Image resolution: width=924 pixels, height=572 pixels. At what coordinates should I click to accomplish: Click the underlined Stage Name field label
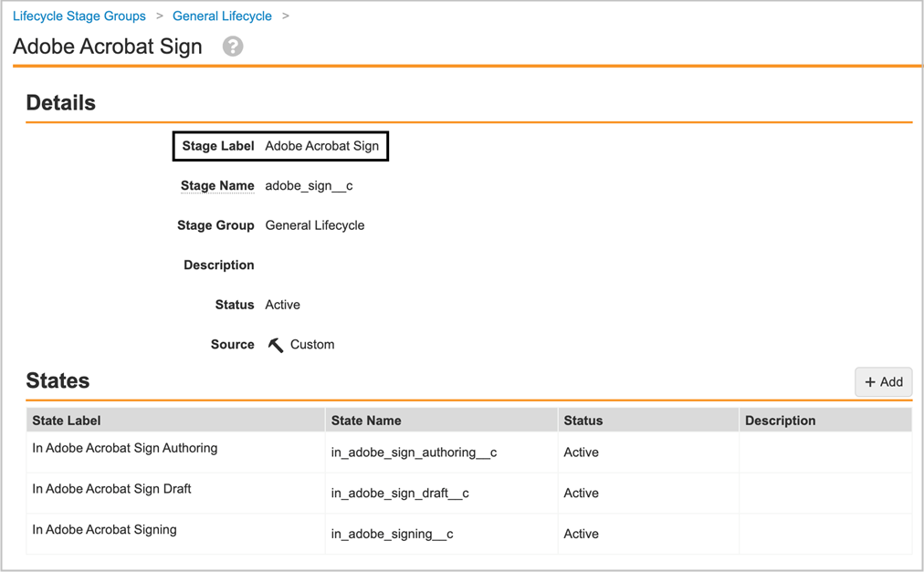217,185
